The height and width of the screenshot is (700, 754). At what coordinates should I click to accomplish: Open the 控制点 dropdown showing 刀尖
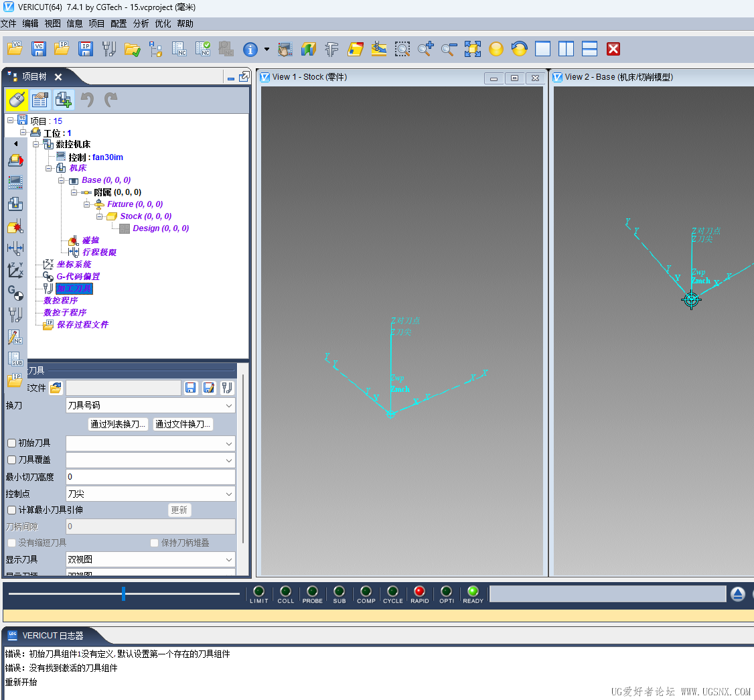tap(150, 494)
